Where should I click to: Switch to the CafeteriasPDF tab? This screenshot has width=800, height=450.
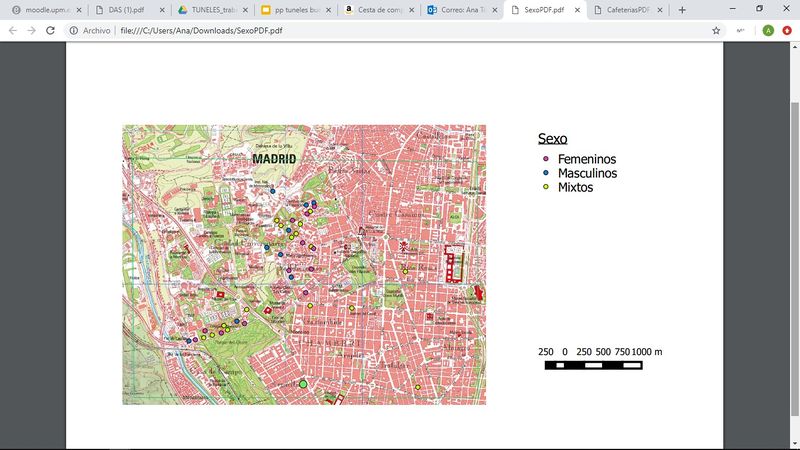625,10
